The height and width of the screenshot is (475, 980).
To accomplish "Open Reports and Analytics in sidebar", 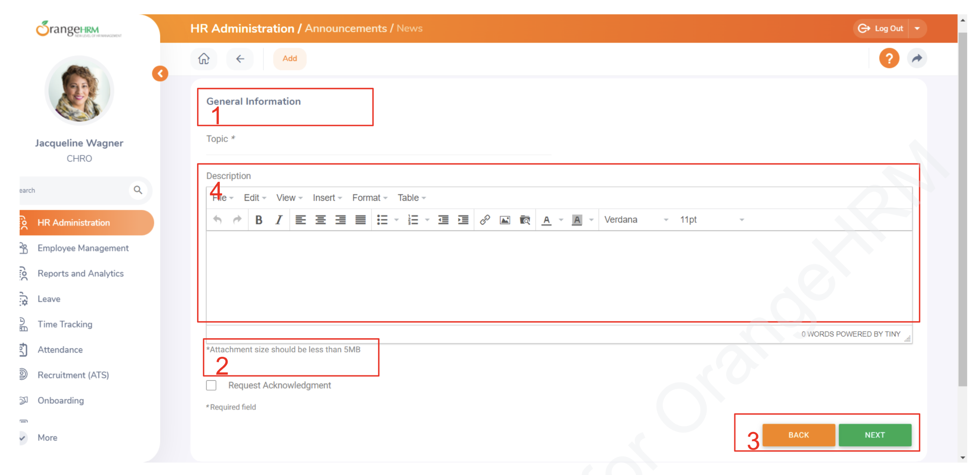I will [x=80, y=273].
